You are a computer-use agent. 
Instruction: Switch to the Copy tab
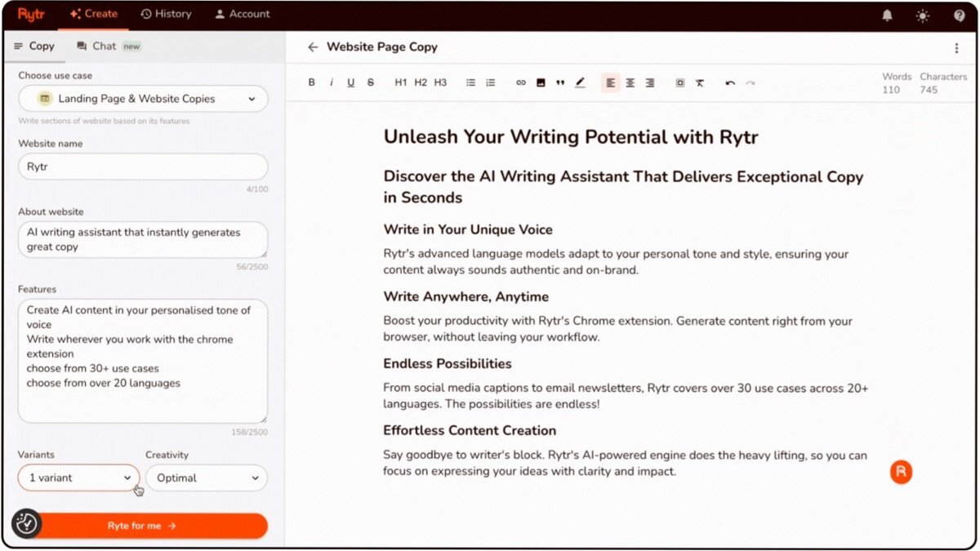tap(34, 46)
